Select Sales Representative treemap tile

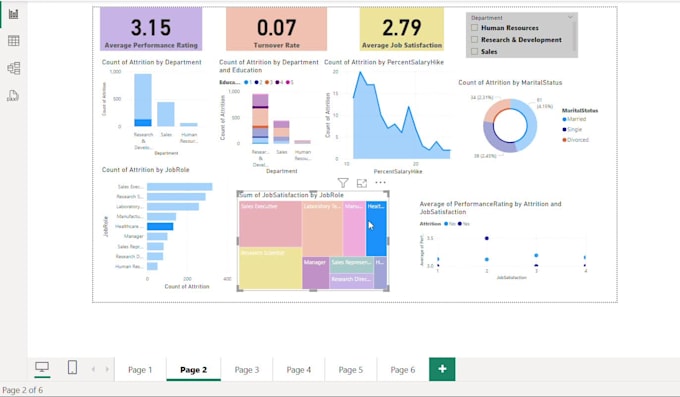pyautogui.click(x=351, y=265)
